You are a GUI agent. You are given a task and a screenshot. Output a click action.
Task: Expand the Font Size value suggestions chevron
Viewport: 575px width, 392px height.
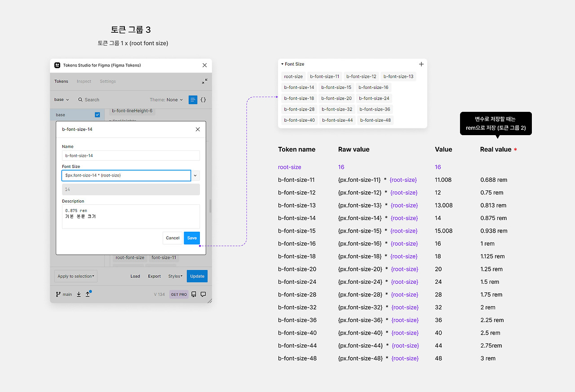(x=195, y=176)
